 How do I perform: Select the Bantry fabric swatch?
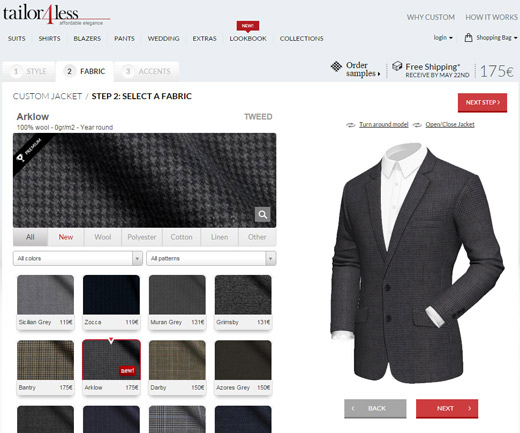[x=45, y=367]
